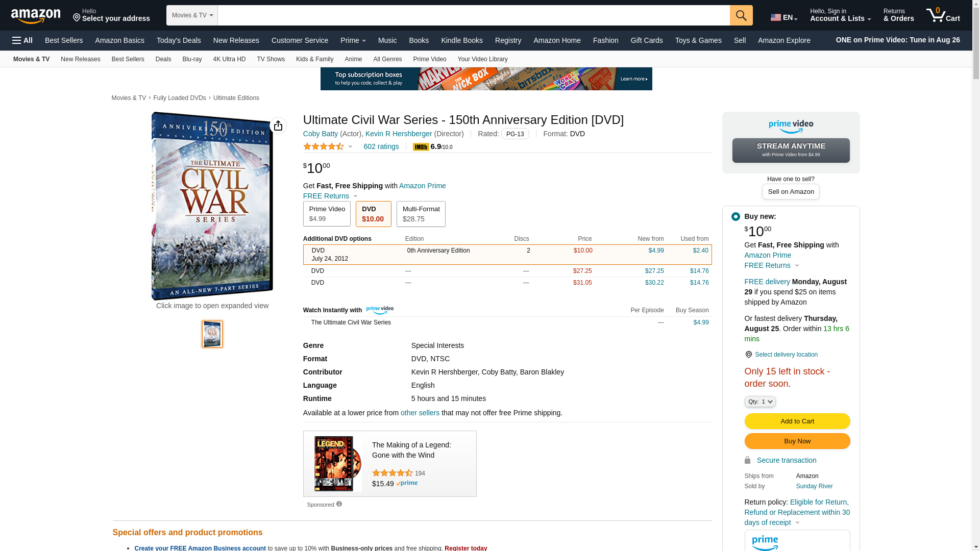The image size is (980, 551).
Task: Click Returns & Orders
Action: point(899,15)
